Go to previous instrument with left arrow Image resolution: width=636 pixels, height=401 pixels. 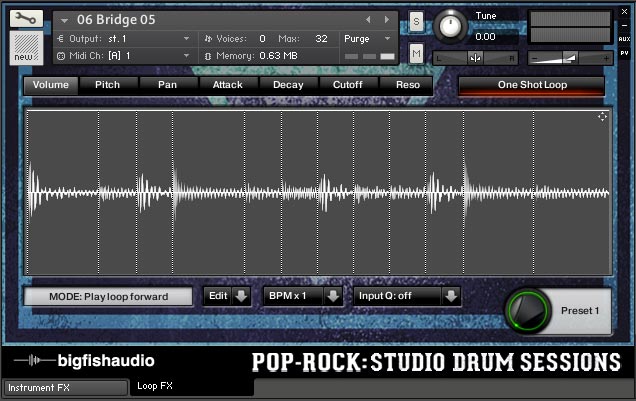(x=368, y=19)
